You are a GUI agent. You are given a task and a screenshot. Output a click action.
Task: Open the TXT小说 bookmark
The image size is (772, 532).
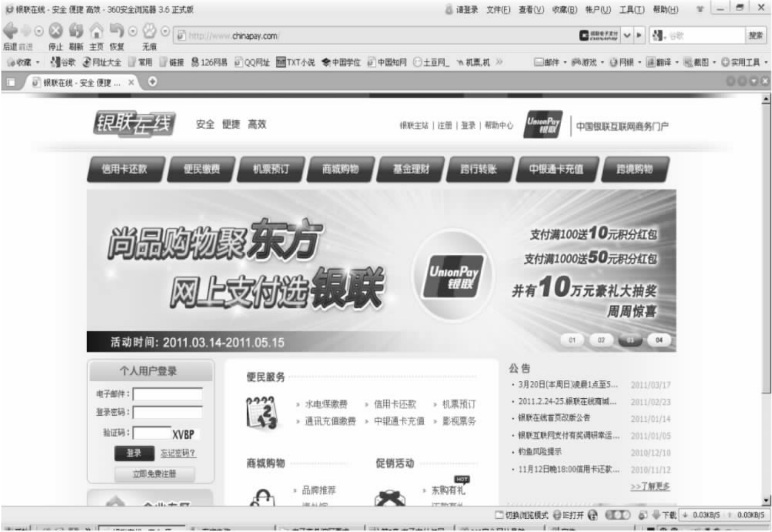295,62
